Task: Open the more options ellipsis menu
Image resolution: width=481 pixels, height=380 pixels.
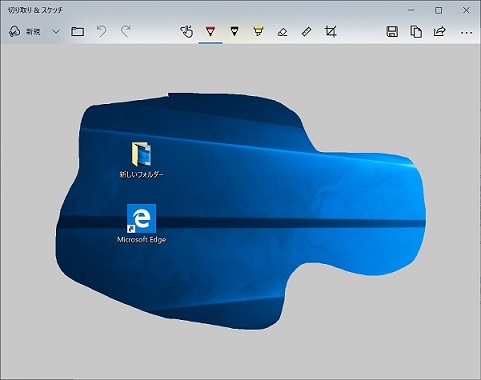Action: coord(466,33)
